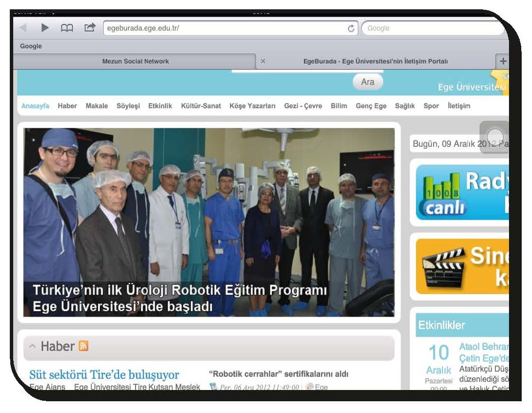The image size is (532, 413).
Task: Open the Ataol Behramoğlu event link
Action: tap(484, 352)
